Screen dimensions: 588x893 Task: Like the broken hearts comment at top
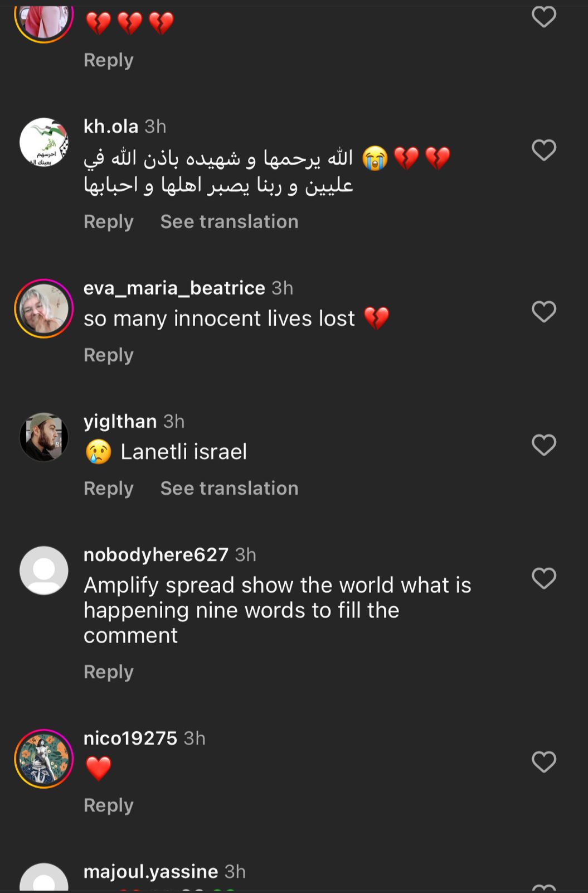coord(544,17)
